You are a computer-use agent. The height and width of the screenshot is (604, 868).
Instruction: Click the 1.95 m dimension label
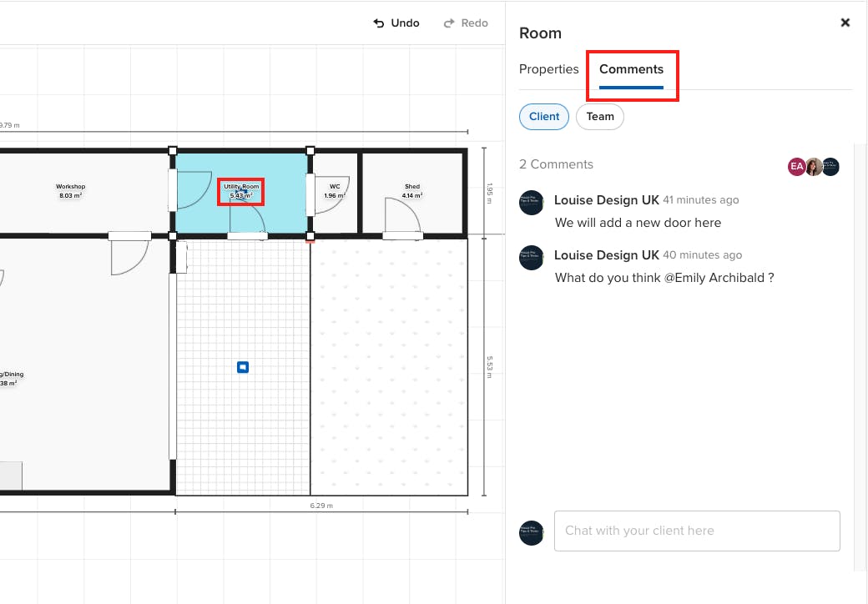click(x=489, y=193)
